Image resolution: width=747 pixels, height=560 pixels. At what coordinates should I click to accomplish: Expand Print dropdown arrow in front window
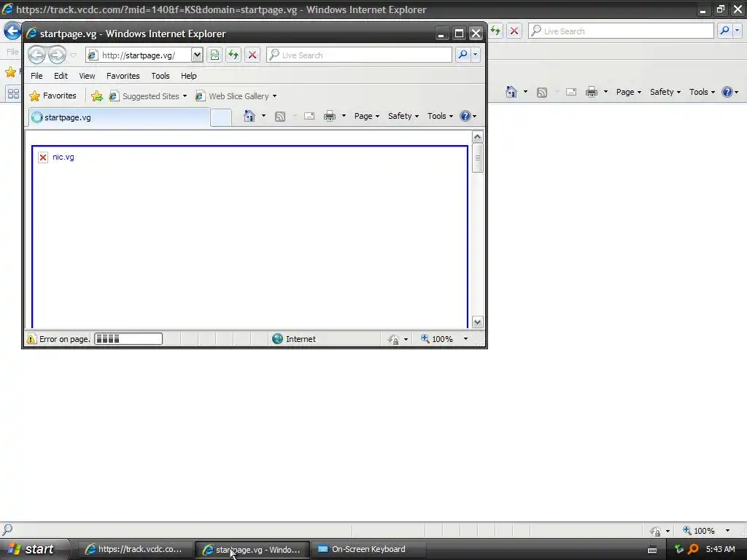(x=344, y=116)
